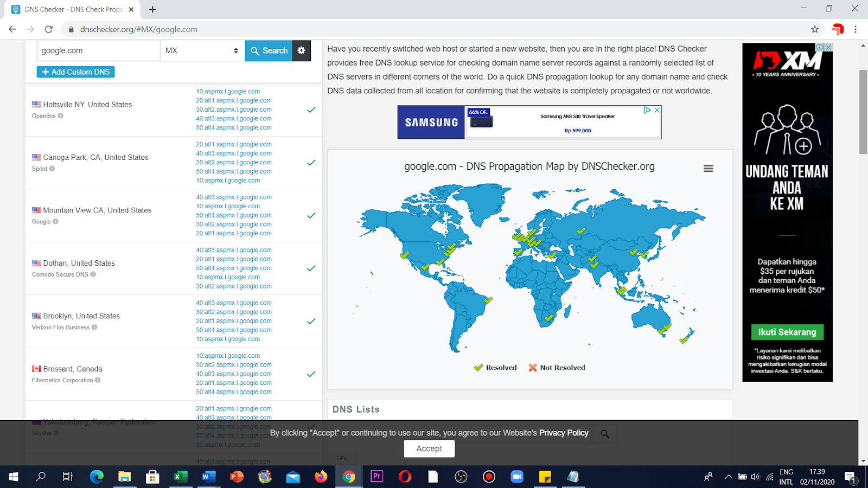Click the info icon beside Fibernetics Corporation
Screen dimensions: 868x488
click(98, 380)
